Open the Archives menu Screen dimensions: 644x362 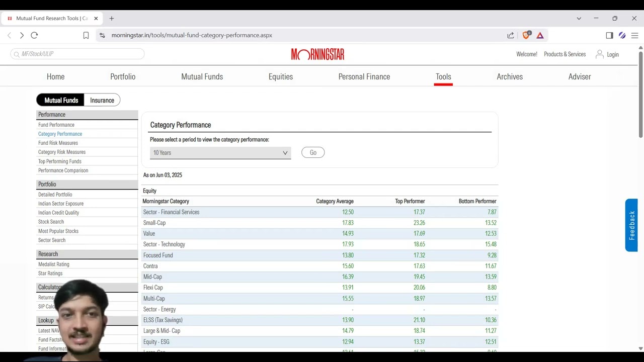tap(510, 76)
